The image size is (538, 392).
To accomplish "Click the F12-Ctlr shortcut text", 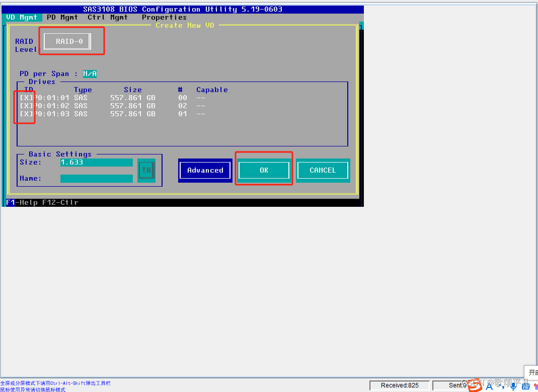I will click(60, 203).
